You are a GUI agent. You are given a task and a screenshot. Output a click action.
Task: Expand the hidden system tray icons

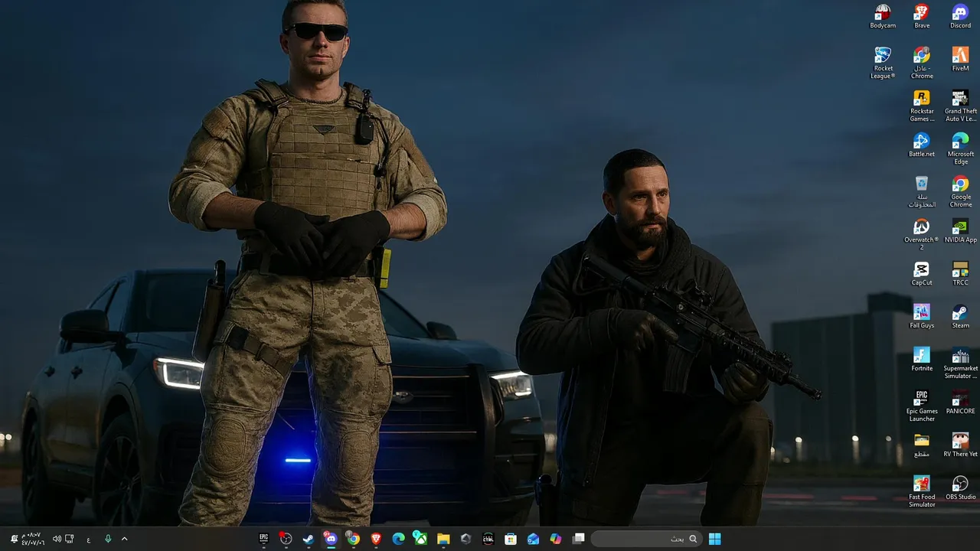coord(124,539)
